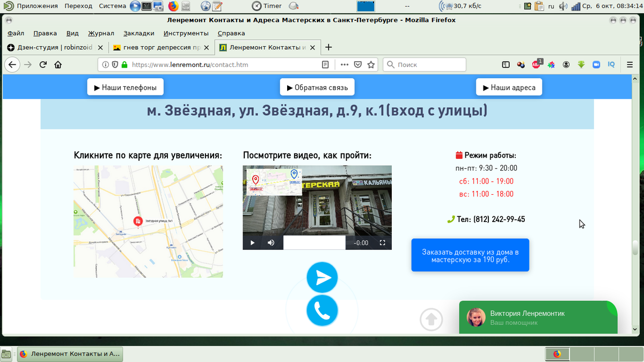Enlarge the Звёздная улица map
The image size is (644, 362).
click(148, 221)
